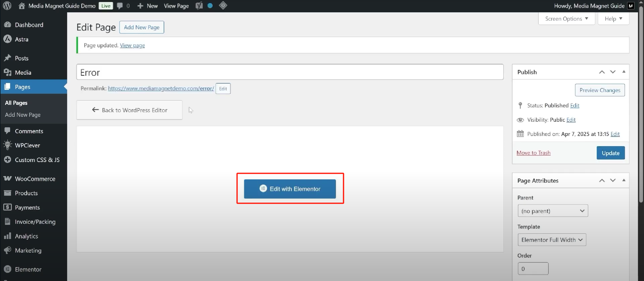Open the Yoast SEO toolbar icon
The height and width of the screenshot is (281, 644).
tap(199, 6)
